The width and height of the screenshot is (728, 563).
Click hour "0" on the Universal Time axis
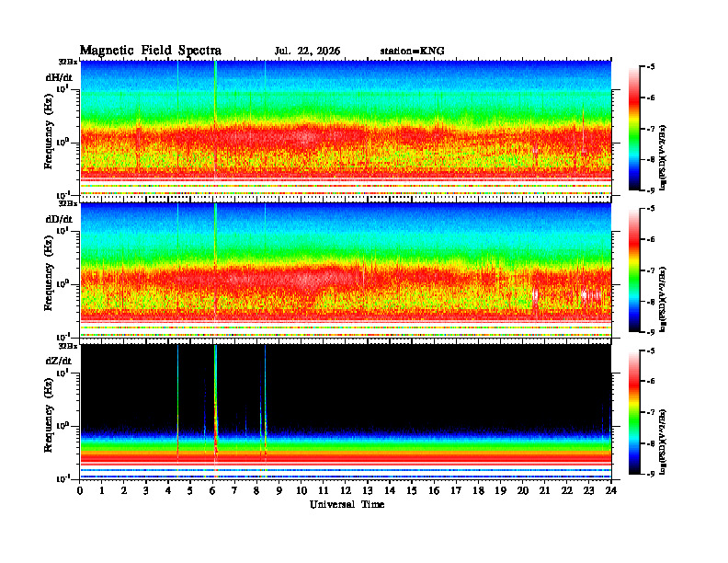(80, 490)
